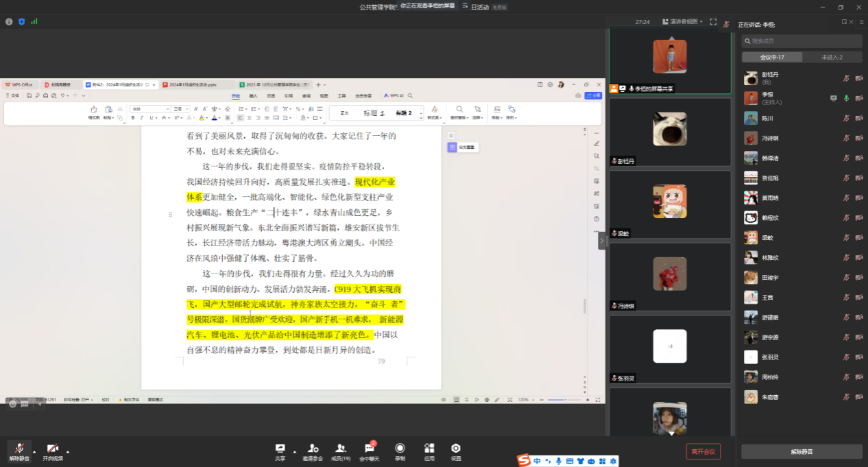
Task: Click the Share screen icon
Action: coord(280,448)
